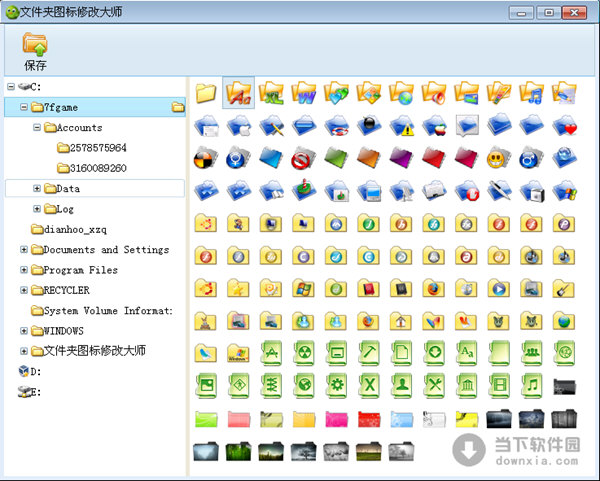The height and width of the screenshot is (481, 600).
Task: Select the solid purple folder icon
Action: coord(401,158)
